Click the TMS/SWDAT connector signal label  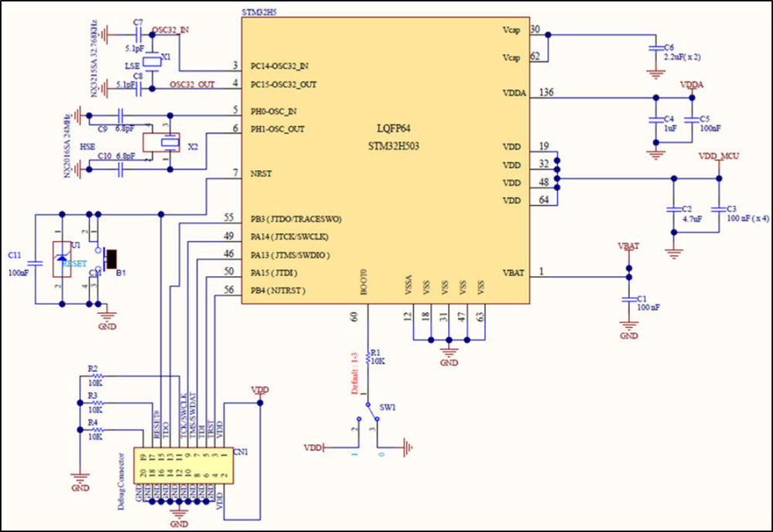[192, 416]
